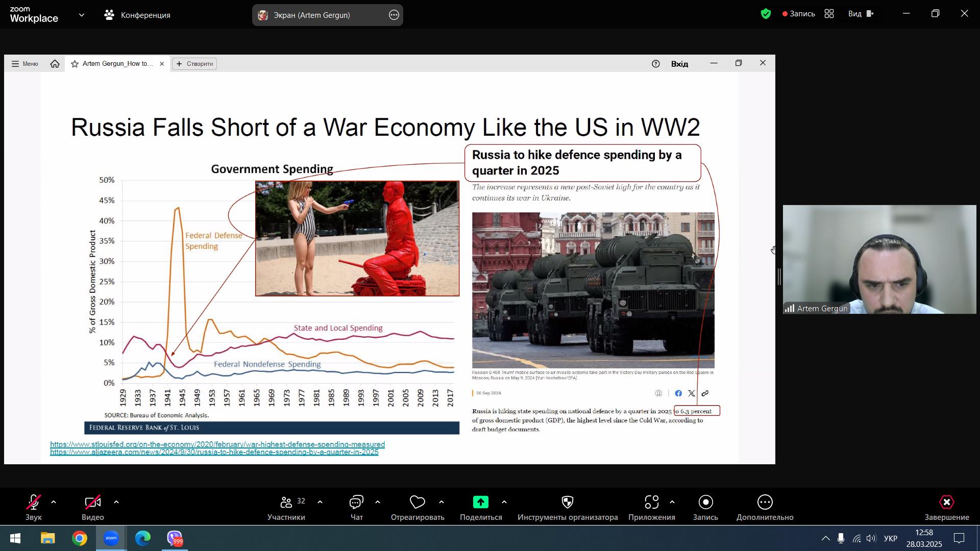980x551 pixels.
Task: Open Viber from the taskbar
Action: point(175,538)
